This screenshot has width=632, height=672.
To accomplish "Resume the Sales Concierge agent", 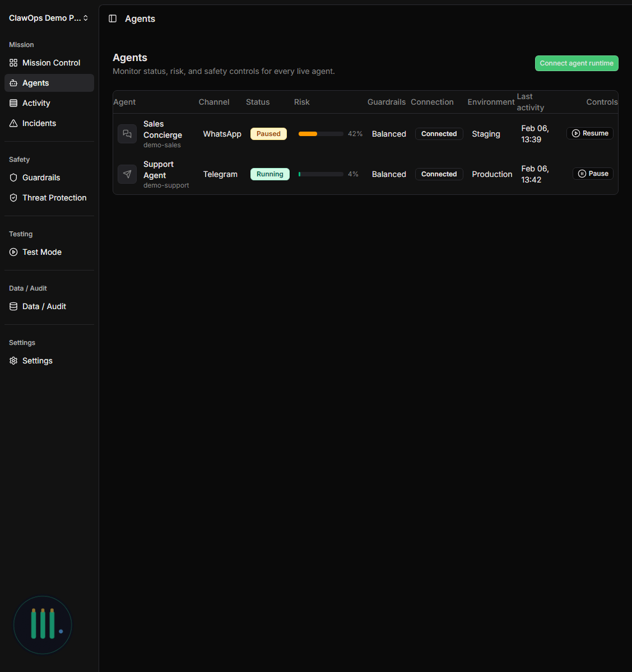I will pos(589,133).
